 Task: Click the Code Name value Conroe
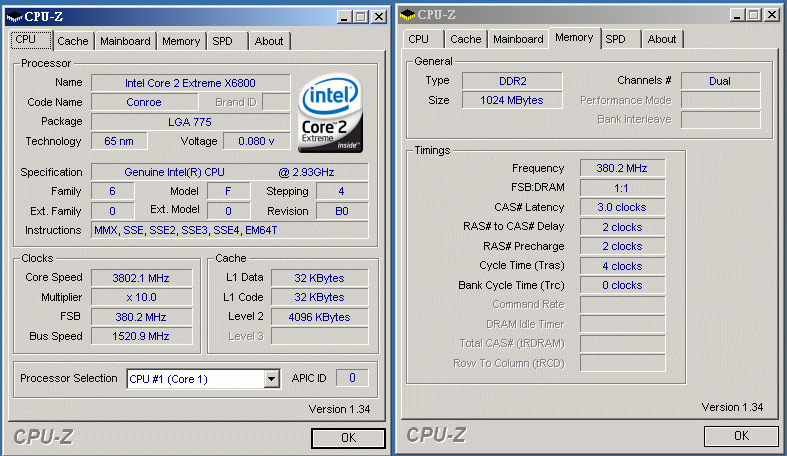[144, 102]
